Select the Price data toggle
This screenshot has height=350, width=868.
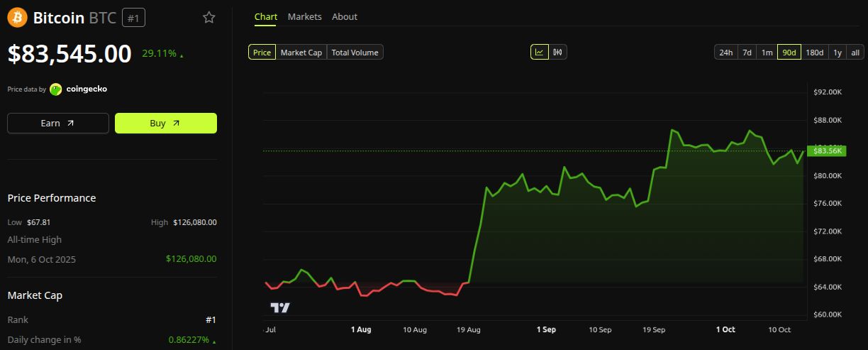coord(262,52)
